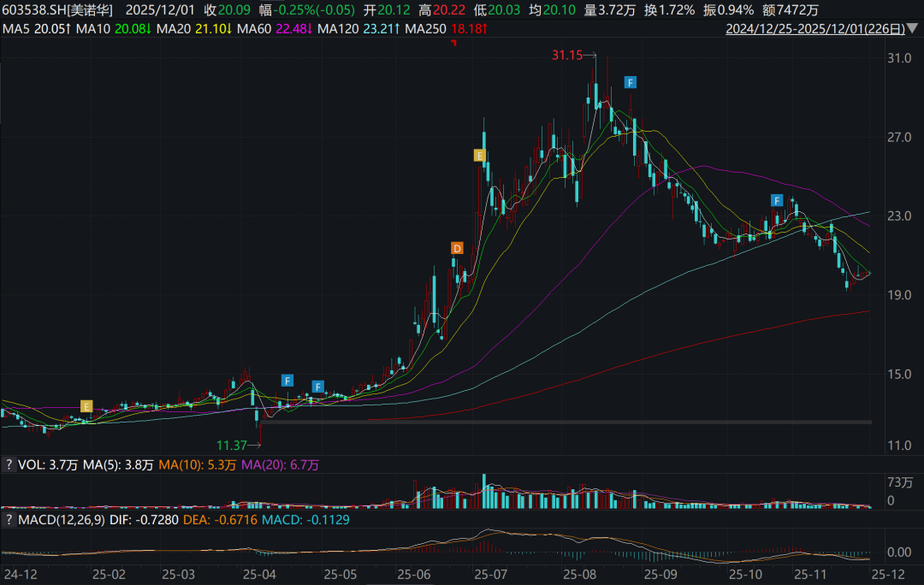Click the 19.0 price axis label
This screenshot has width=924, height=585.
pyautogui.click(x=899, y=295)
